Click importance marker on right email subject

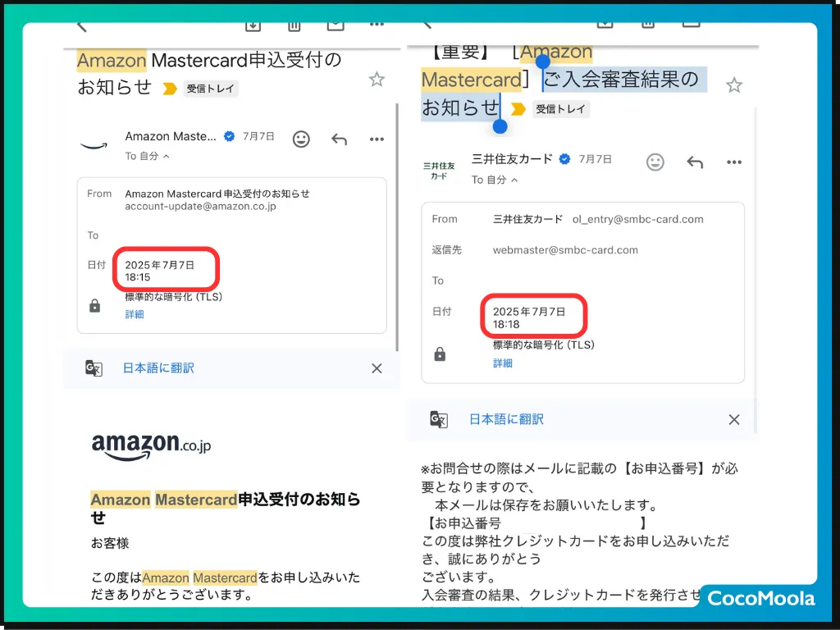tap(518, 109)
